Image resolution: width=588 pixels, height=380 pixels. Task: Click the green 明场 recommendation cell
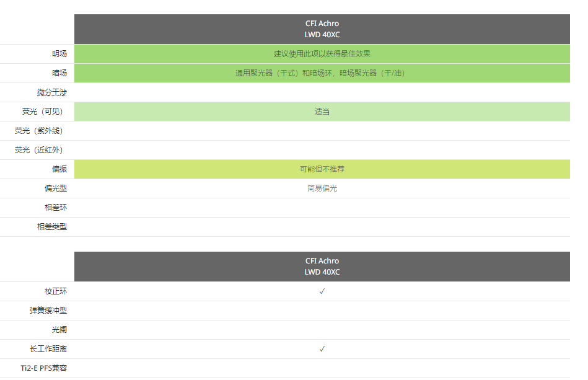pos(322,54)
